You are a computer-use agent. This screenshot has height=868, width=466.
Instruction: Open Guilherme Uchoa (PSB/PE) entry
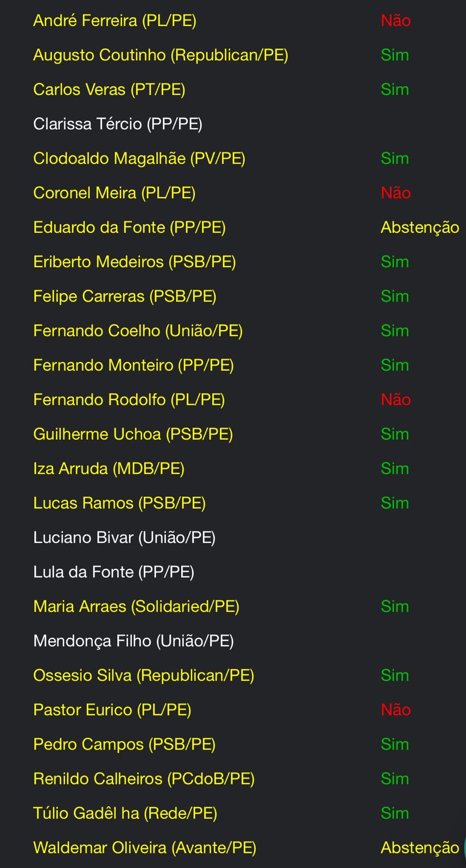point(133,434)
